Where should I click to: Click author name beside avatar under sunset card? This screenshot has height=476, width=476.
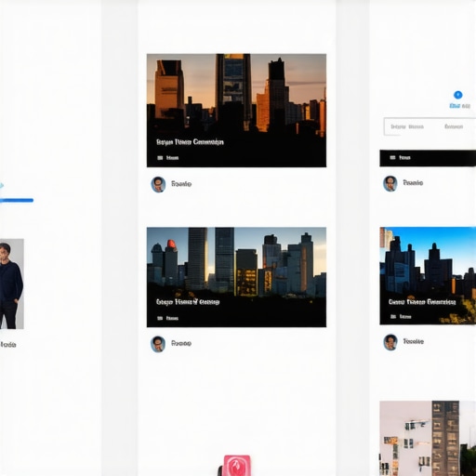pyautogui.click(x=181, y=184)
